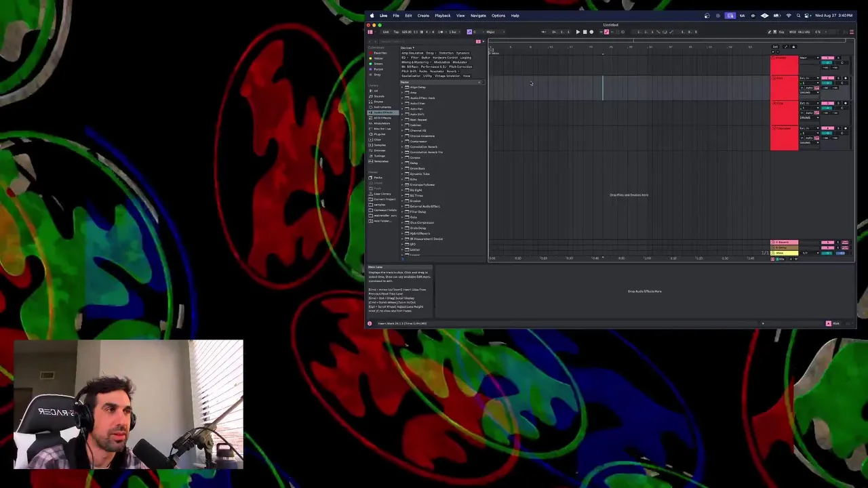Open the Major scale dropdown
The width and height of the screenshot is (868, 488).
494,32
